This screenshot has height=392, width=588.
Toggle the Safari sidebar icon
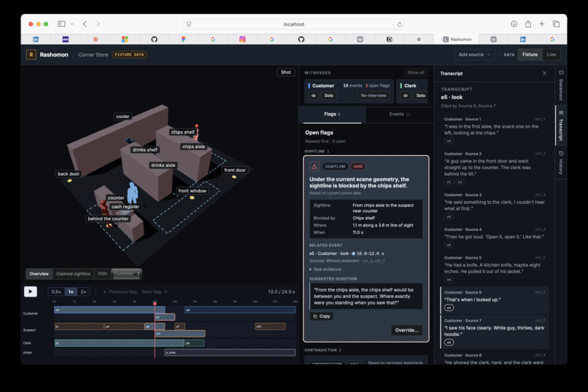click(x=61, y=24)
